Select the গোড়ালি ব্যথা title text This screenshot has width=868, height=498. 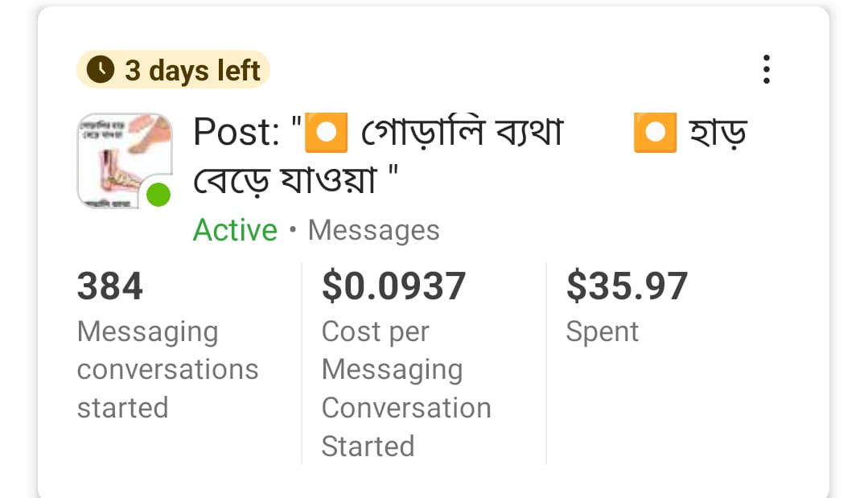pos(462,133)
